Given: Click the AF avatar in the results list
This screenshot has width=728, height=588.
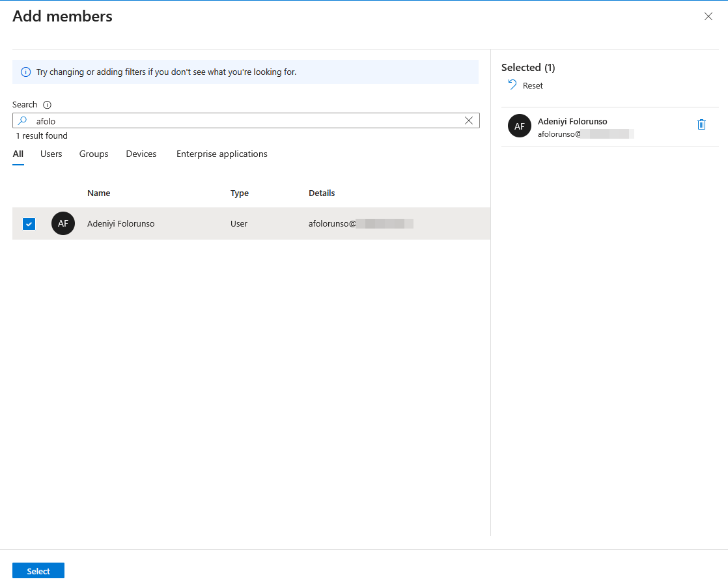Looking at the screenshot, I should point(63,223).
